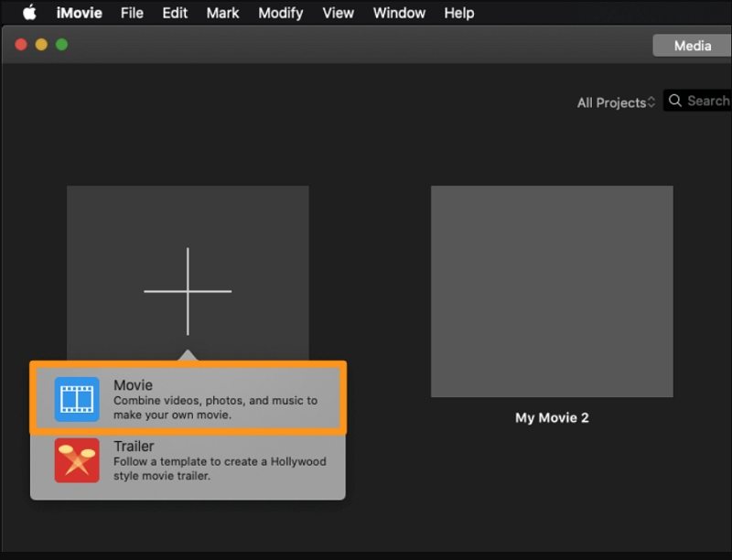The image size is (732, 560).
Task: Select the My Movie 2 project title
Action: [x=552, y=417]
